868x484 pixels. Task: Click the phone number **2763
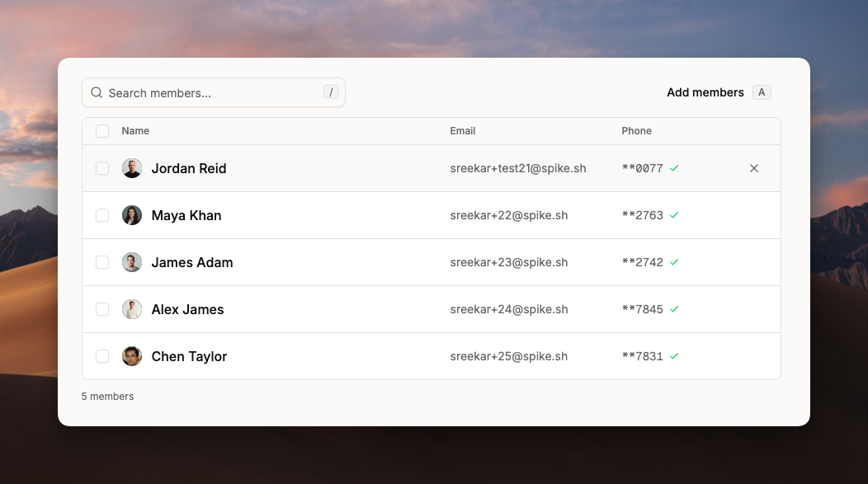642,215
